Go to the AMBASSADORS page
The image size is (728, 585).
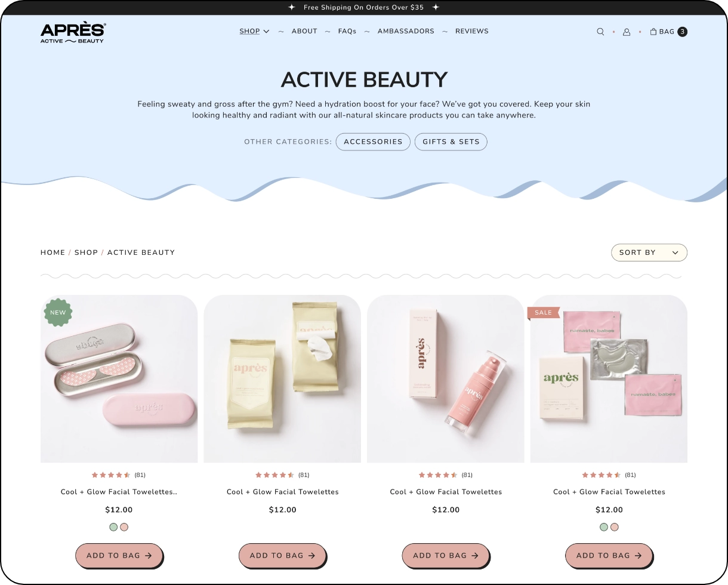tap(406, 31)
